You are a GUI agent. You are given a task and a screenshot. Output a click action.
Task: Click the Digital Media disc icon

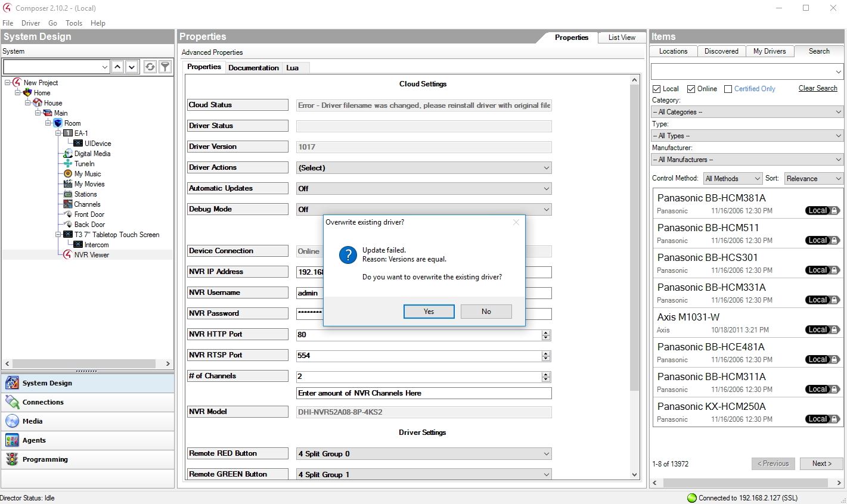click(x=68, y=153)
